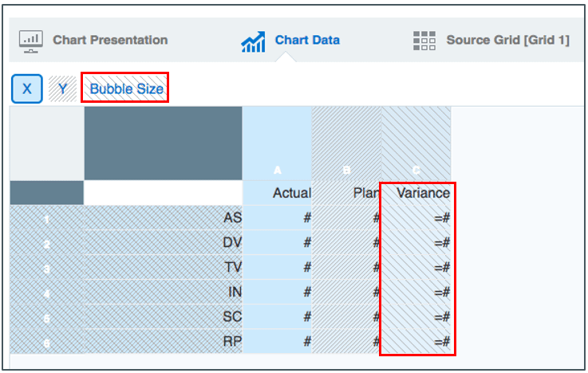Click the AS row label

pyautogui.click(x=163, y=218)
